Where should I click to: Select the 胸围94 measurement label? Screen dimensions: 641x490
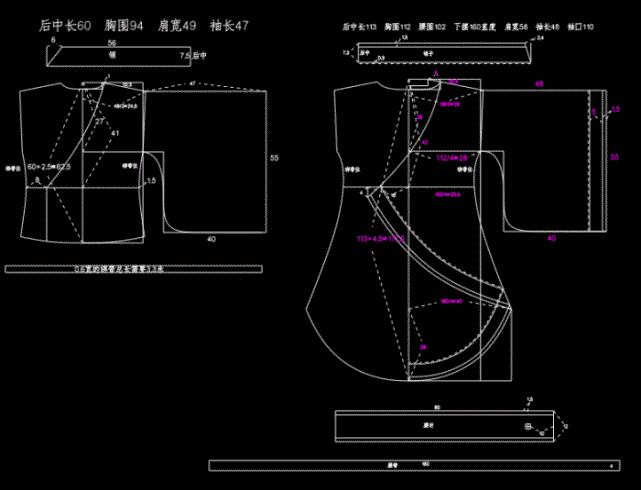click(x=124, y=26)
